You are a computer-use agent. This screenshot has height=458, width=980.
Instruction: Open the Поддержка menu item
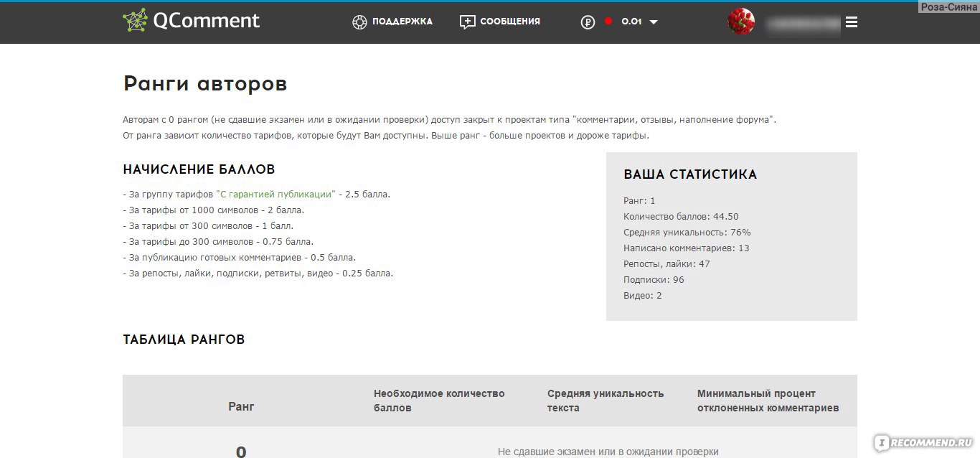402,22
